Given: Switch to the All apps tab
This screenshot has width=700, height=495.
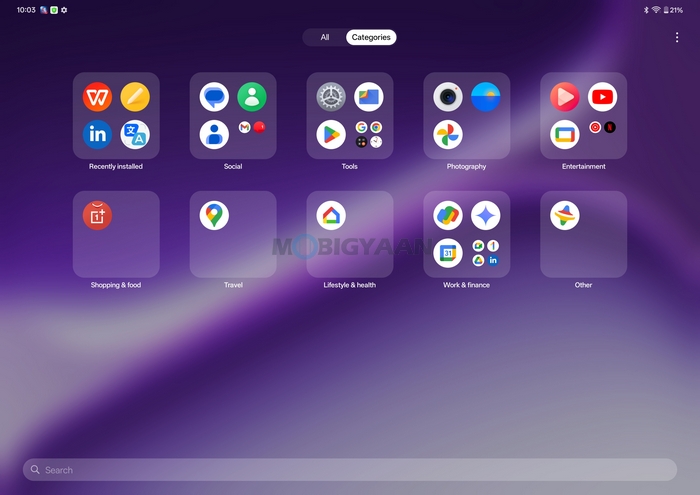Looking at the screenshot, I should click(325, 37).
